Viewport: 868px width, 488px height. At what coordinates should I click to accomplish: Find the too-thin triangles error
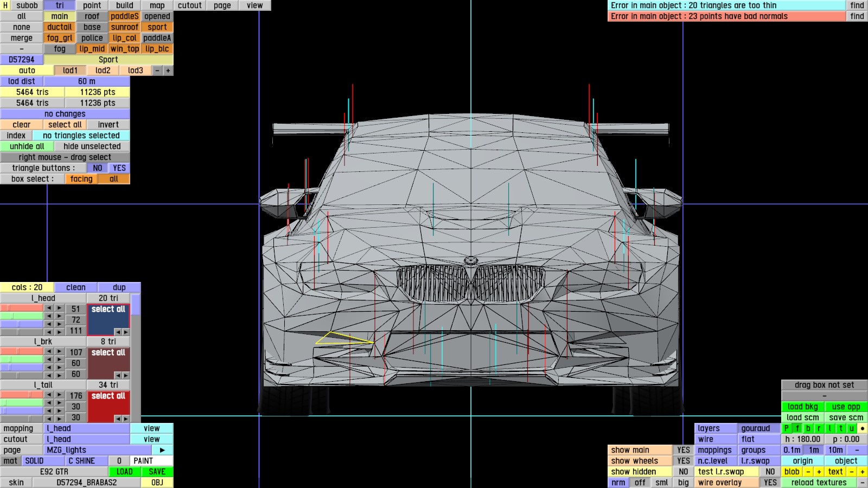point(857,5)
